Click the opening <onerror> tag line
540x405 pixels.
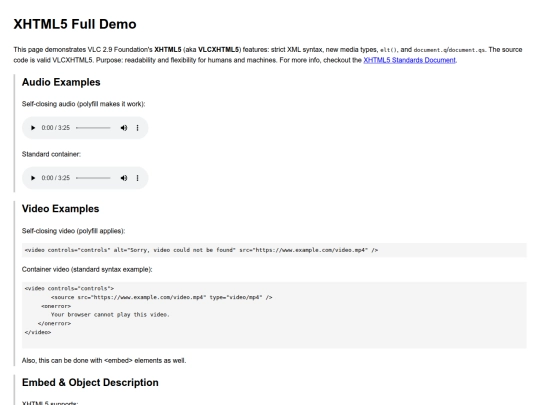pos(56,306)
